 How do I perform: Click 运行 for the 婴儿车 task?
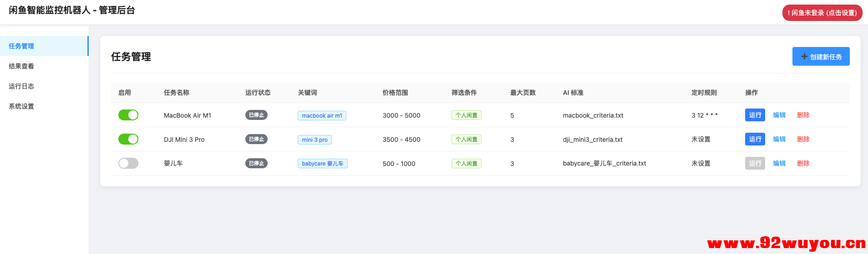(755, 163)
